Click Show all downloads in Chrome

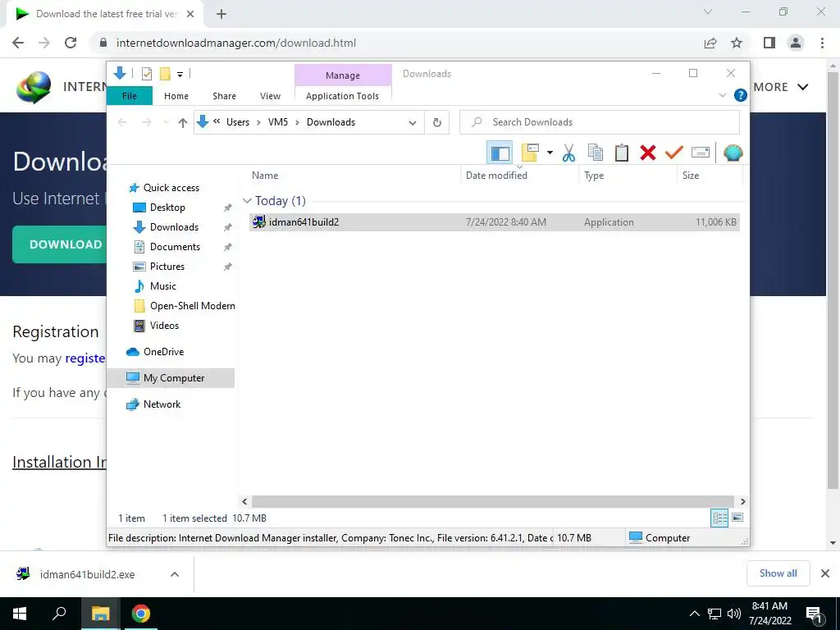(x=778, y=573)
